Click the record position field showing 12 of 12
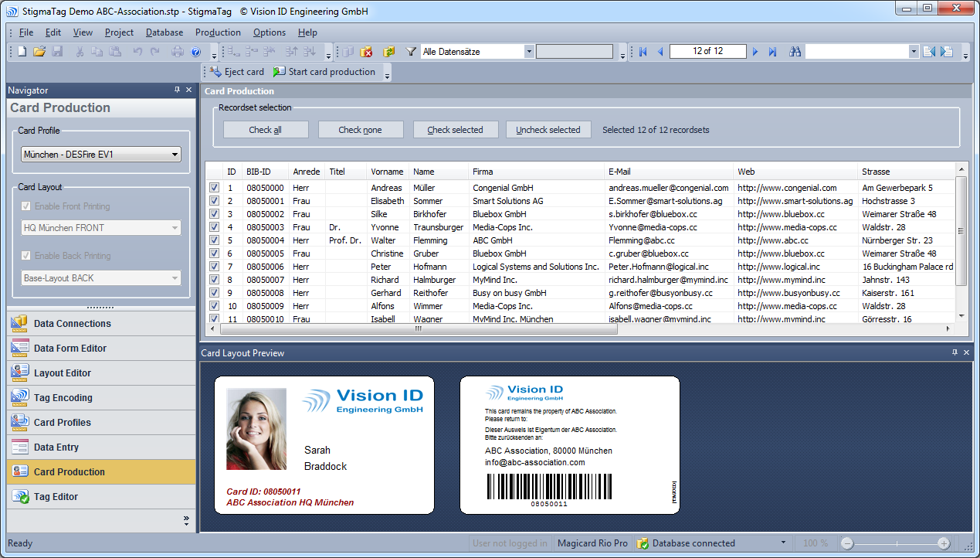The height and width of the screenshot is (558, 980). tap(708, 52)
